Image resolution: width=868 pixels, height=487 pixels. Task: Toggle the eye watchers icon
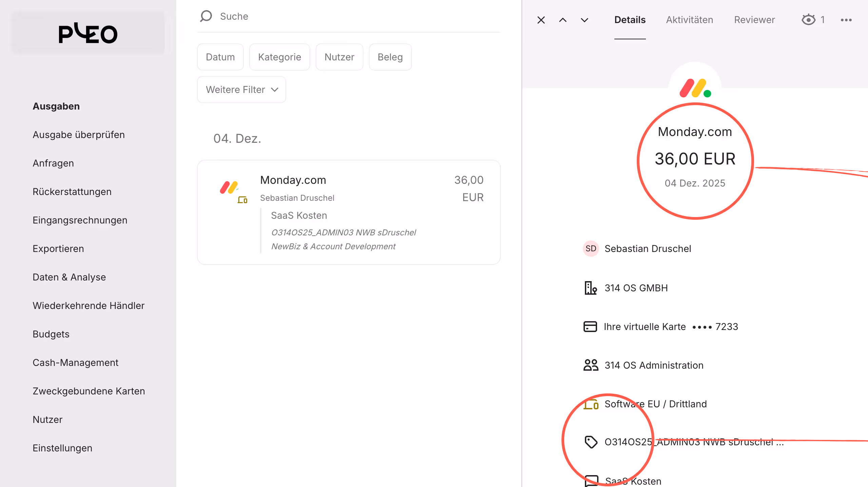click(x=809, y=20)
